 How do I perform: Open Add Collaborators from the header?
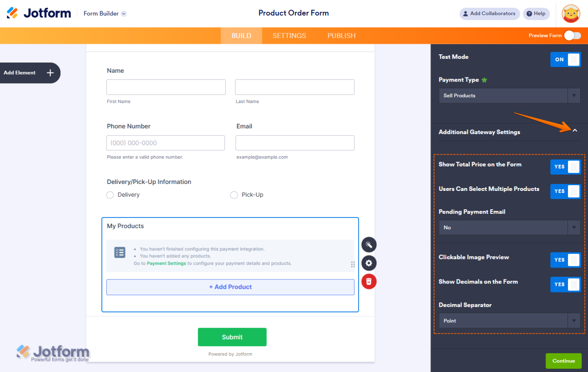click(489, 13)
